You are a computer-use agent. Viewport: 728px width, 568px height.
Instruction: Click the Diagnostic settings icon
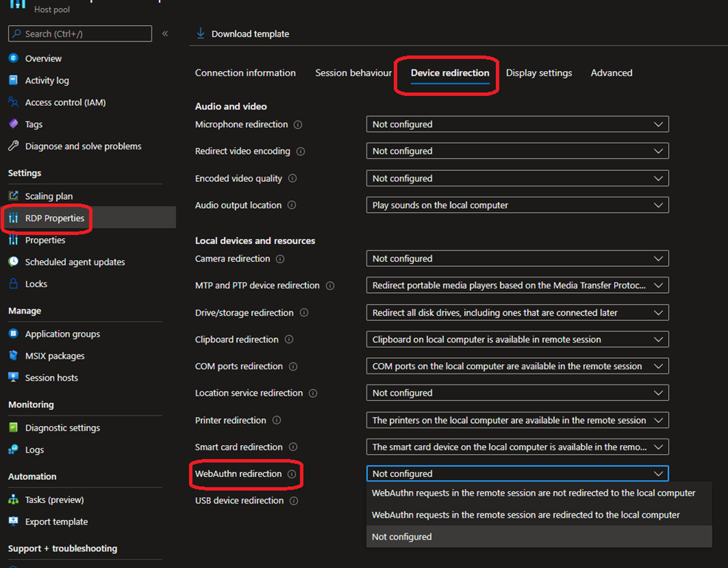13,427
